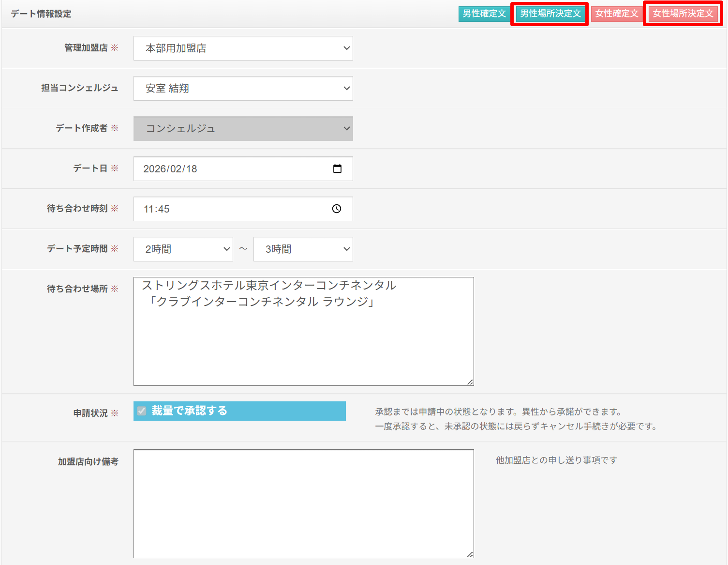Open maximum duration 3時間 dropdown
Viewport: 728px width, 565px height.
(x=303, y=249)
